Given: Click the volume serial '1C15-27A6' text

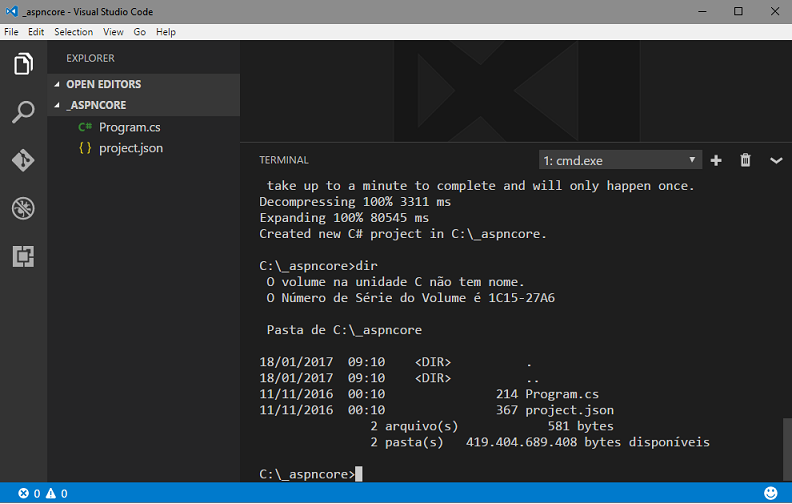Looking at the screenshot, I should pos(521,298).
